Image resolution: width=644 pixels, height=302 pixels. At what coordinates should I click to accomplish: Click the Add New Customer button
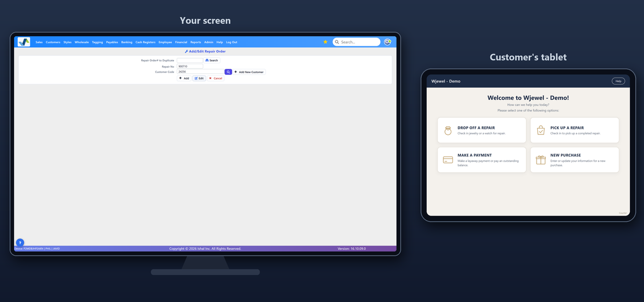pyautogui.click(x=249, y=71)
